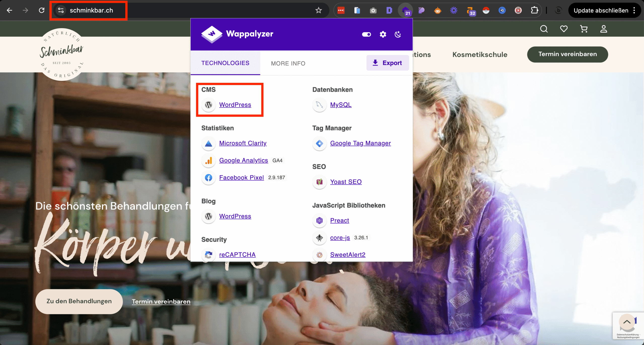Click the WordPress logo icon under CMS
644x345 pixels.
click(x=208, y=105)
